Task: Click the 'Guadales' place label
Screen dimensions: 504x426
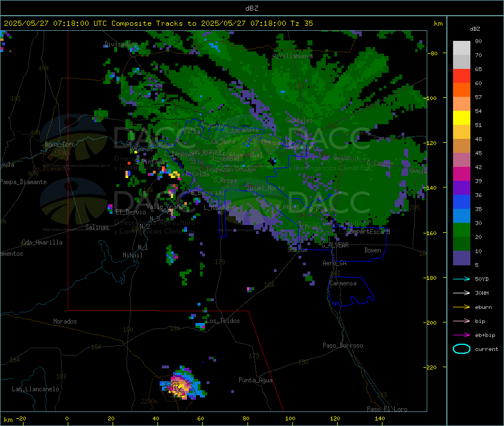Action: [x=299, y=120]
